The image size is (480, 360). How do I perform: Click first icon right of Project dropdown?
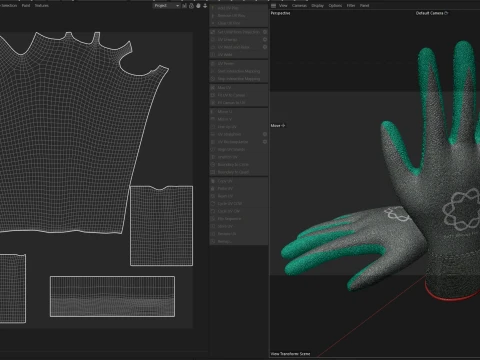coord(184,6)
